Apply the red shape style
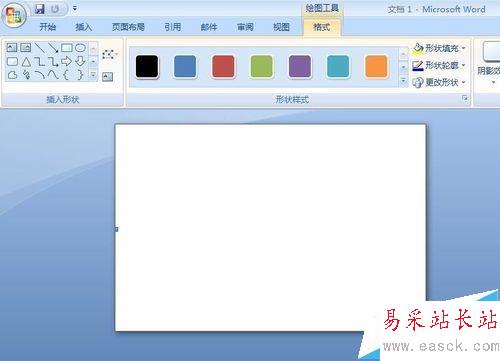Image resolution: width=500 pixels, height=361 pixels. click(x=223, y=67)
